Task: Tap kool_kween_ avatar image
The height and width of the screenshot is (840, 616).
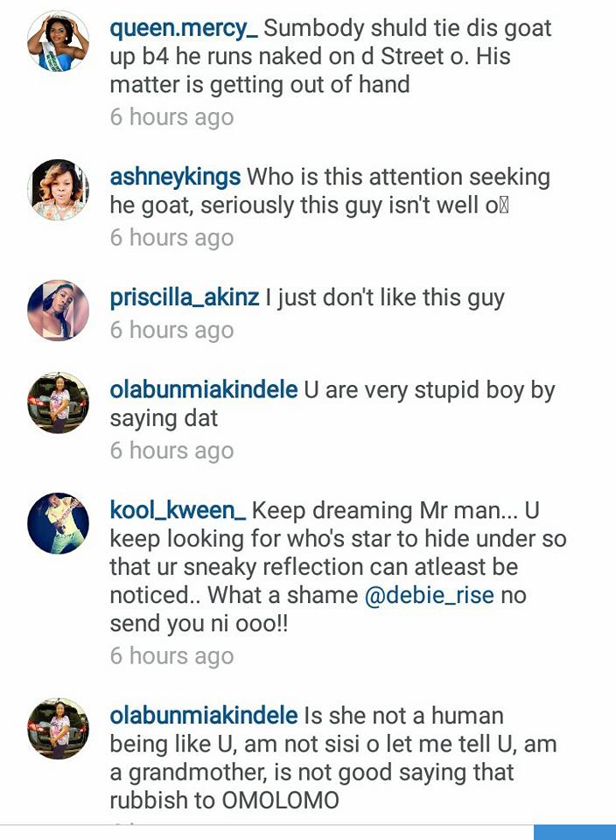Action: [x=58, y=522]
